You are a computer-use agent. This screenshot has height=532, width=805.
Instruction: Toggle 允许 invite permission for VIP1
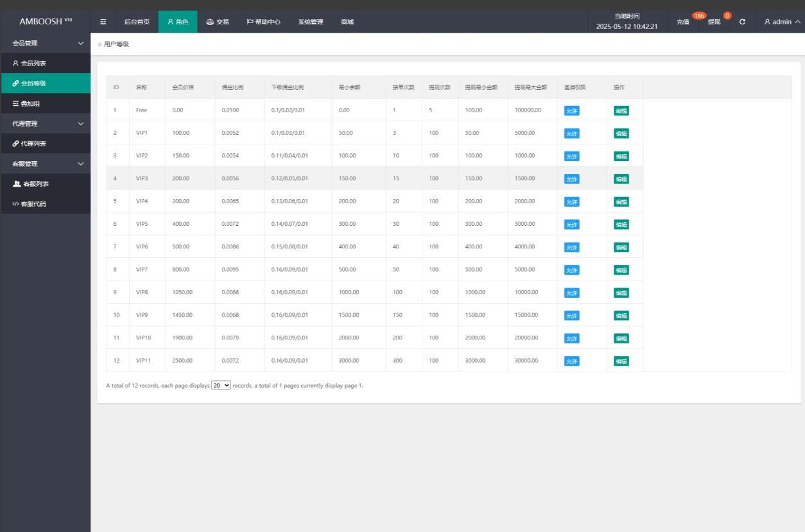pyautogui.click(x=571, y=133)
